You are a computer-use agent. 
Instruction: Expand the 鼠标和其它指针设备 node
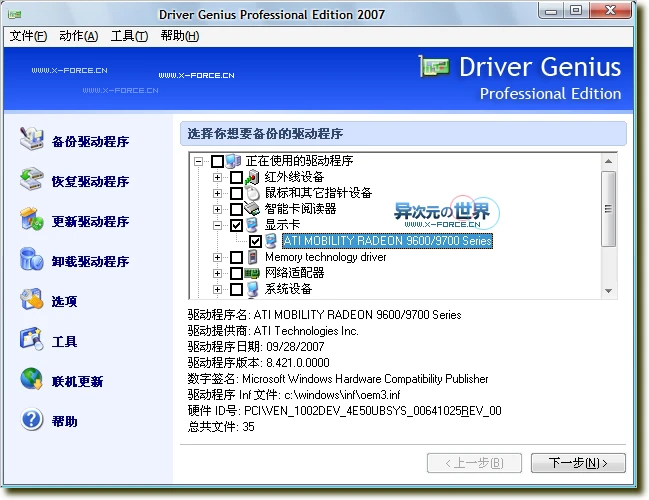pyautogui.click(x=217, y=193)
